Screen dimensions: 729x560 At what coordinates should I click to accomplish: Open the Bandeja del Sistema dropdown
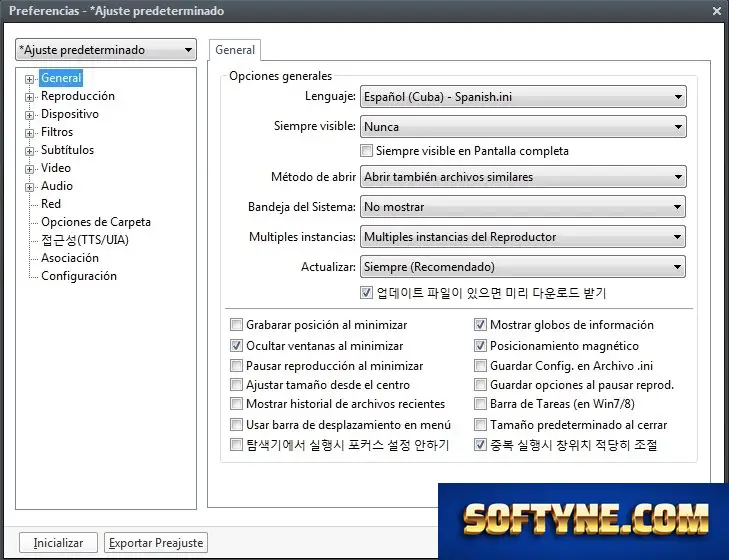pos(523,207)
